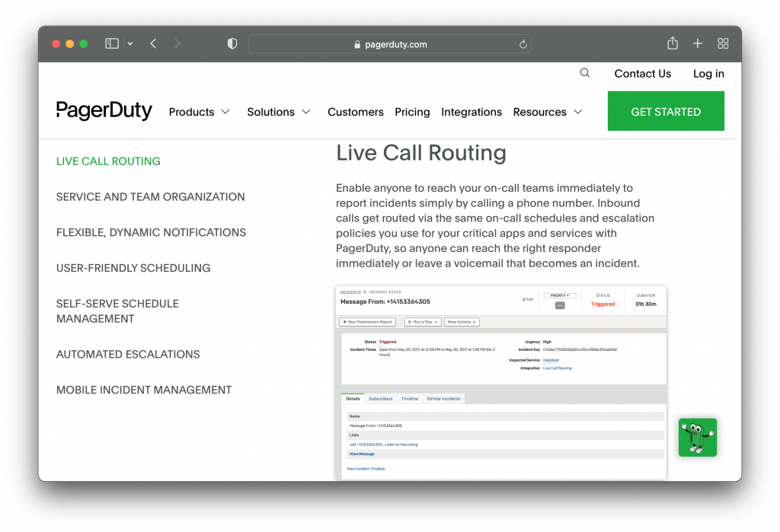Open the Customers nav item
The width and height of the screenshot is (780, 532).
(356, 112)
